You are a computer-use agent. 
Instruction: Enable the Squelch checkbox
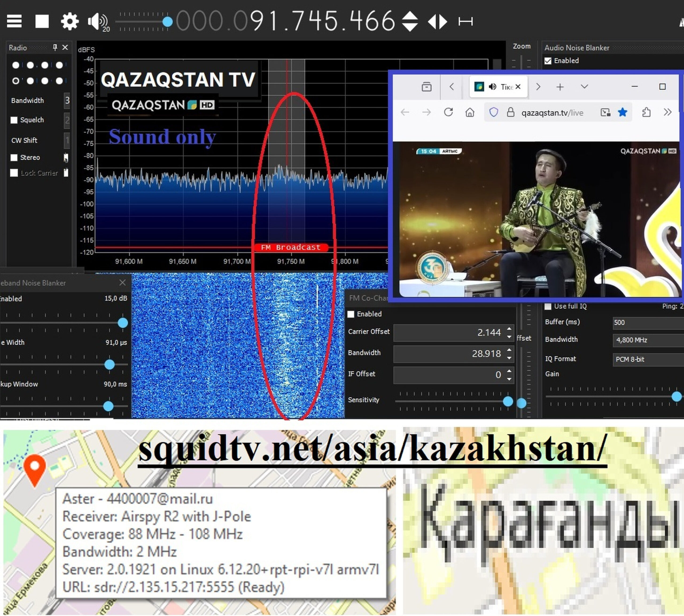(14, 120)
